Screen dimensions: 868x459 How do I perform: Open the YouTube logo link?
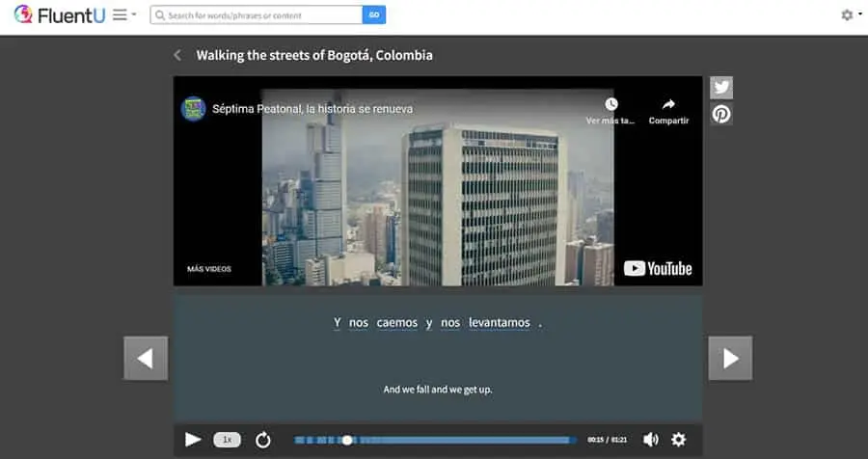pos(658,268)
